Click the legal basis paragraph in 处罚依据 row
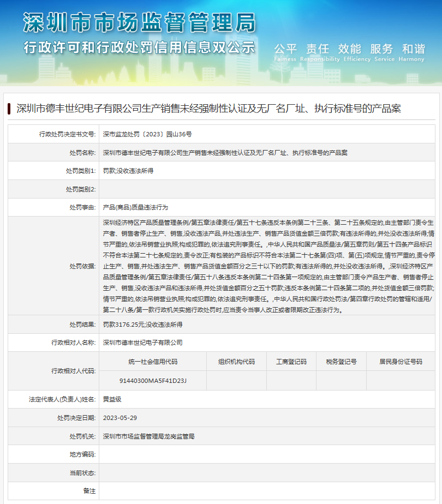This screenshot has height=504, width=442. [x=268, y=266]
